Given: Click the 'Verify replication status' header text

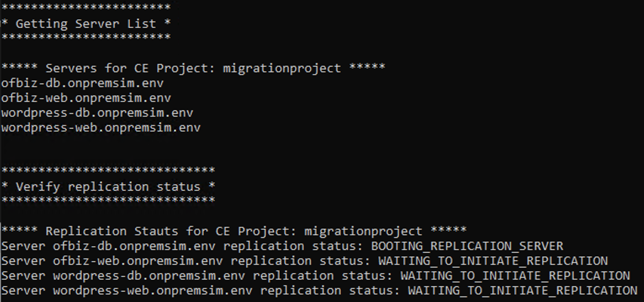Looking at the screenshot, I should 108,187.
